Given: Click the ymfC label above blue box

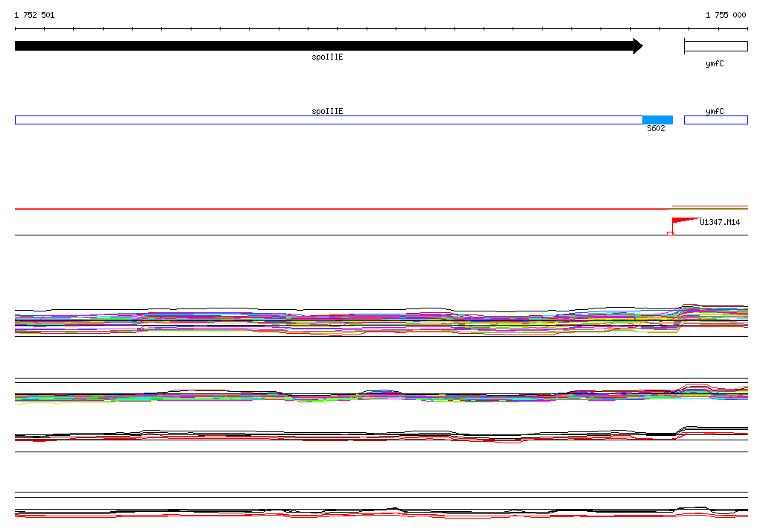Looking at the screenshot, I should tap(715, 112).
